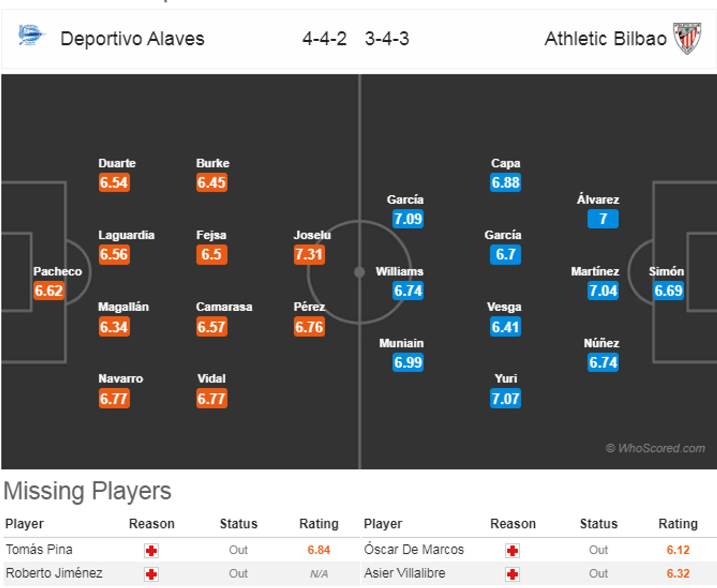
Task: Open the Deportivo Alaves team link
Action: click(132, 38)
